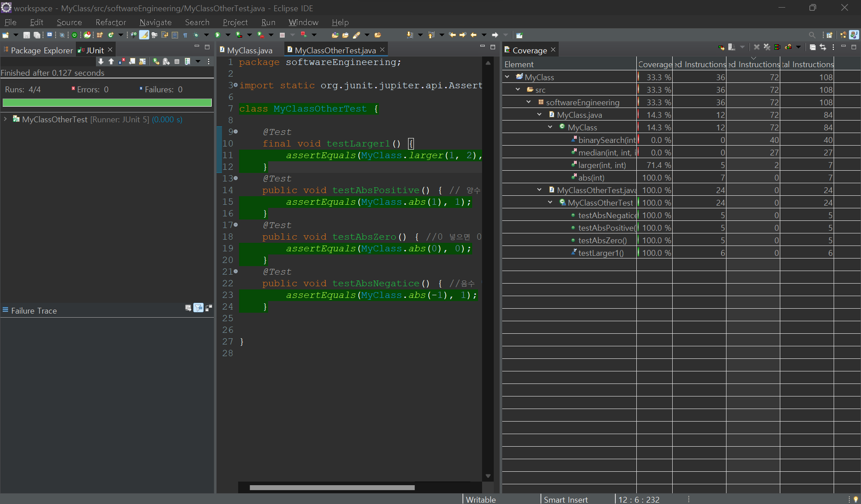Image resolution: width=861 pixels, height=504 pixels.
Task: Toggle Show Whitespace Characters paragraph icon
Action: click(x=185, y=35)
